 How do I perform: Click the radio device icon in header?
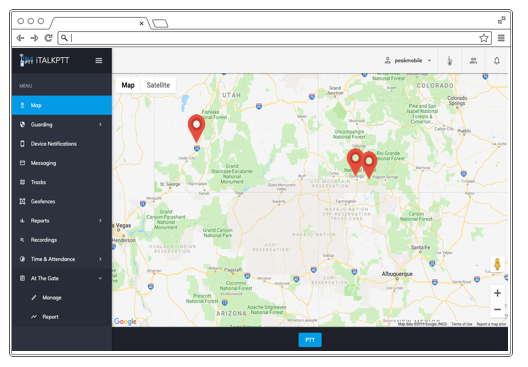tap(450, 61)
